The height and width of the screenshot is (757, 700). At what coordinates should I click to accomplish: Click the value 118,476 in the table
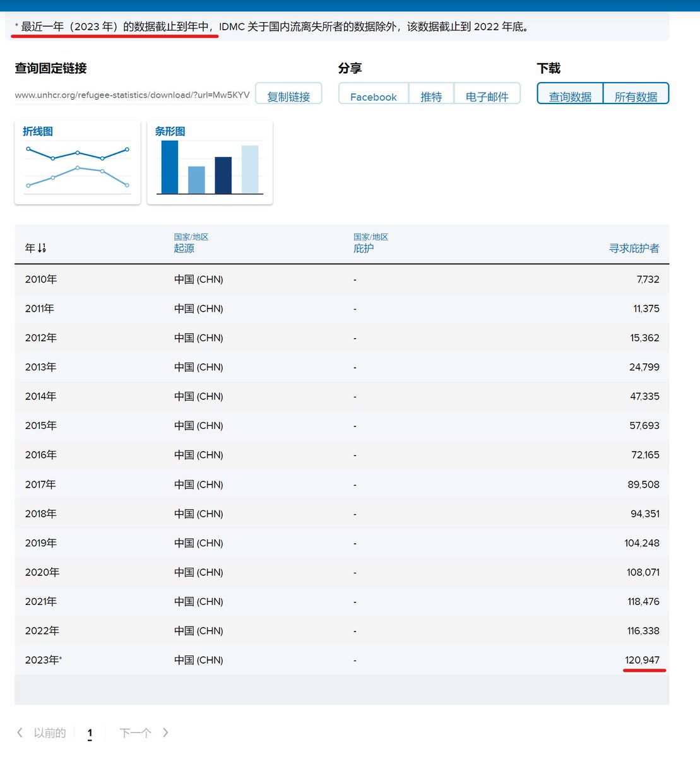pyautogui.click(x=643, y=601)
